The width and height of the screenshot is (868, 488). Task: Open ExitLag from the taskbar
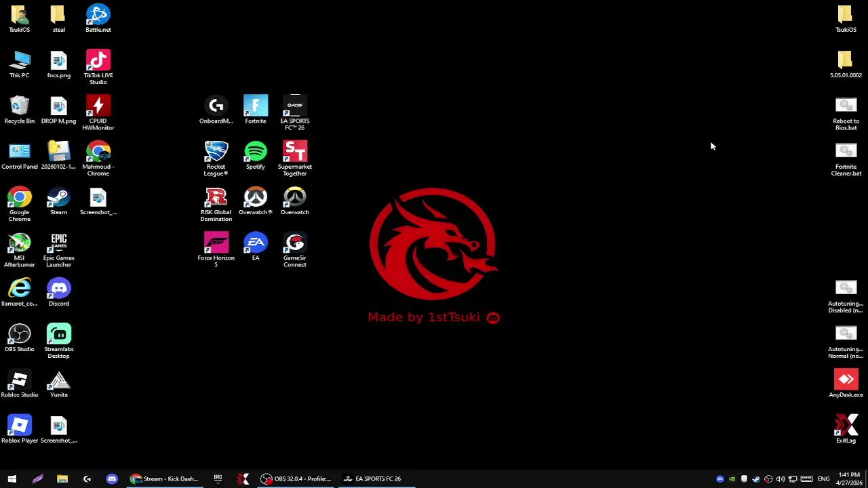243,479
